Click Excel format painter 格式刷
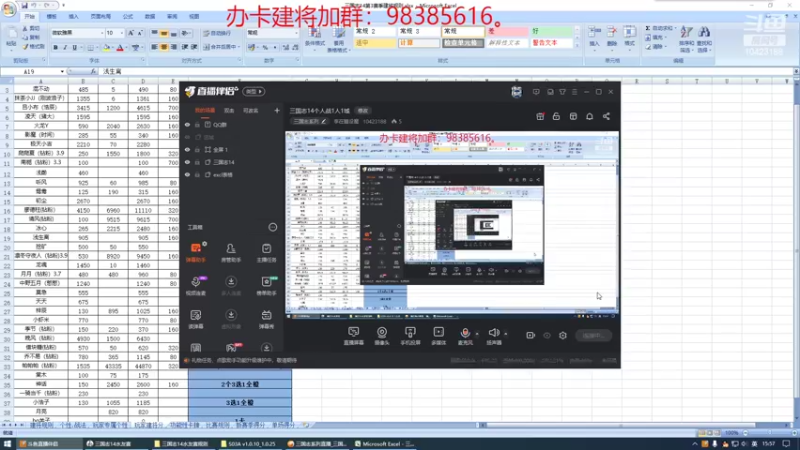Screen dimensions: 800x450 [x=34, y=46]
